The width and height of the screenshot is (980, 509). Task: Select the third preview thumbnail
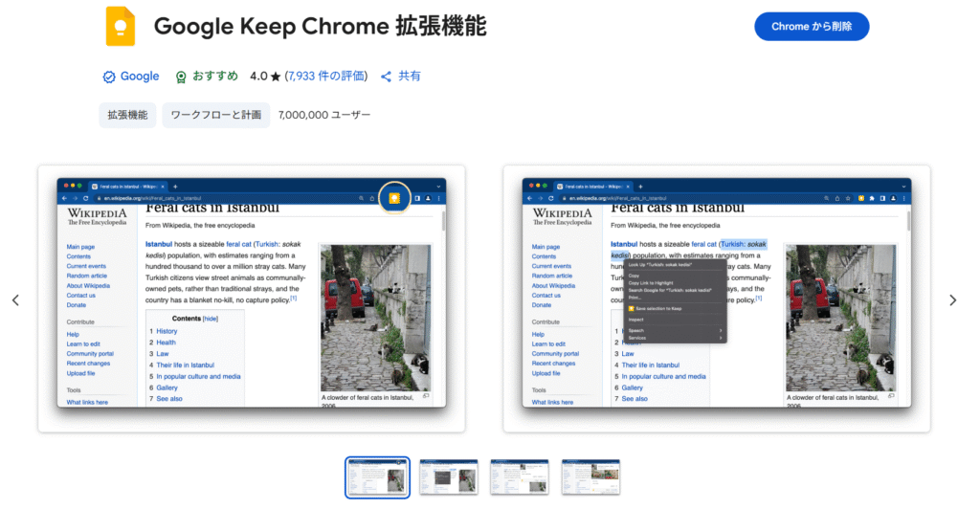click(520, 476)
